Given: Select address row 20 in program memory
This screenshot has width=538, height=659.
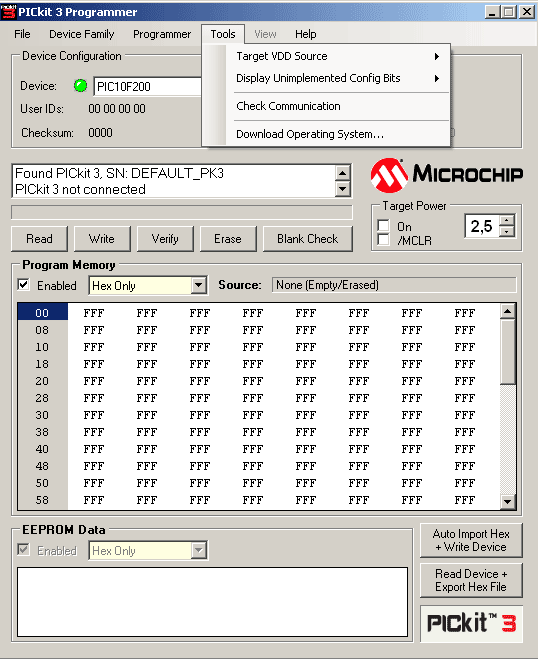Looking at the screenshot, I should (x=42, y=381).
